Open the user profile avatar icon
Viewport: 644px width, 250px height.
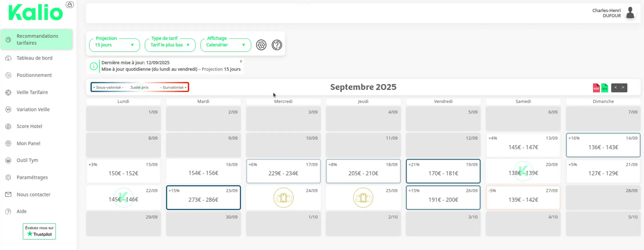click(x=630, y=13)
